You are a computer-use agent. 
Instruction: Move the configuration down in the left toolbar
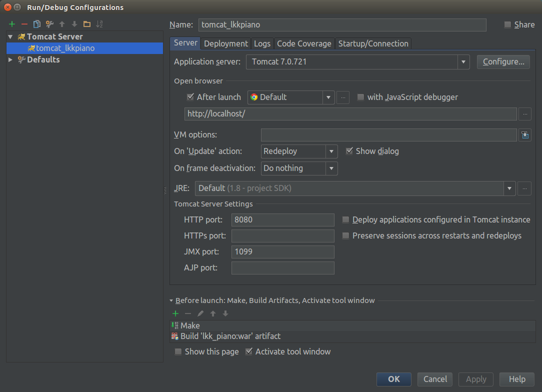pos(74,24)
